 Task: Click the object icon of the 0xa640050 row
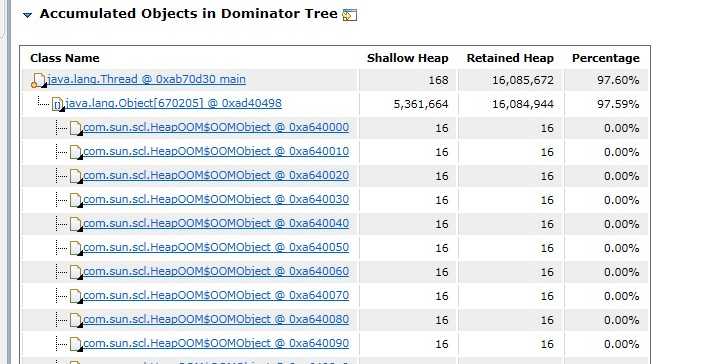pos(76,248)
